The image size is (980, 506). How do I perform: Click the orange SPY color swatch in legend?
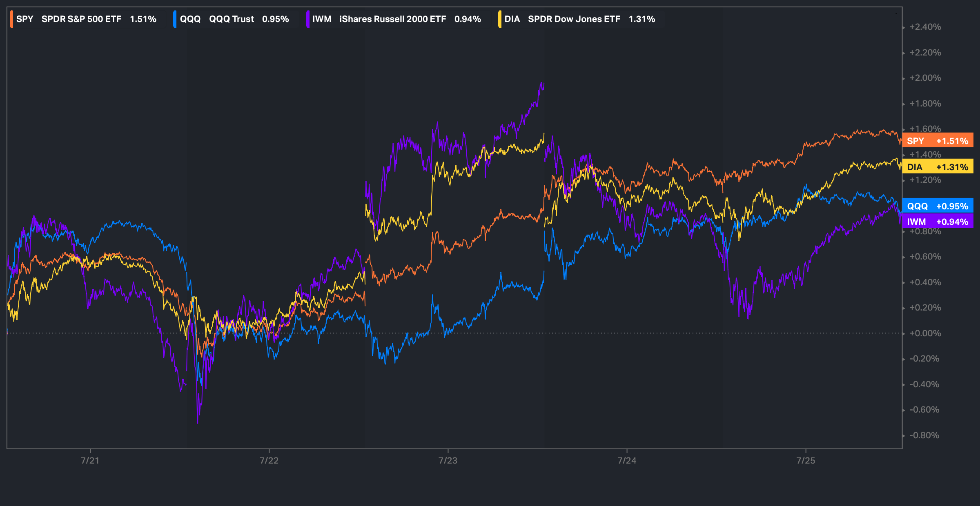point(11,19)
